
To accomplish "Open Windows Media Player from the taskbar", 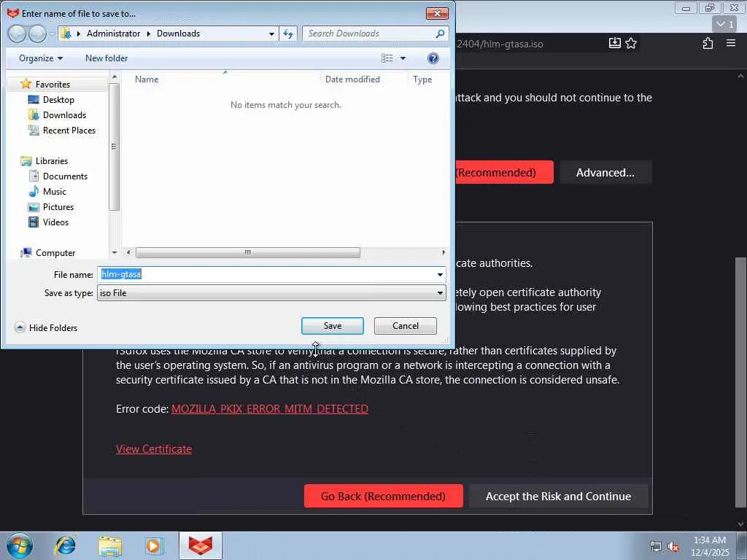I will click(154, 545).
